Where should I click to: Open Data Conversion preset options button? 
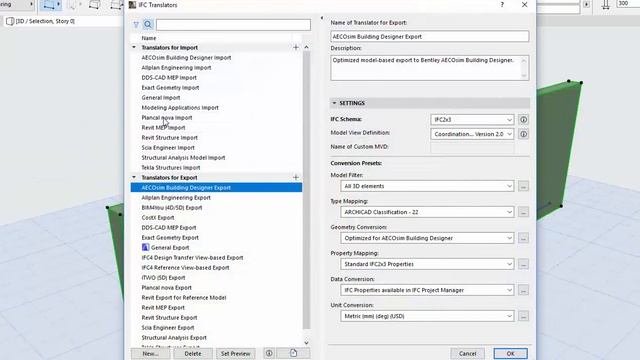coord(523,290)
